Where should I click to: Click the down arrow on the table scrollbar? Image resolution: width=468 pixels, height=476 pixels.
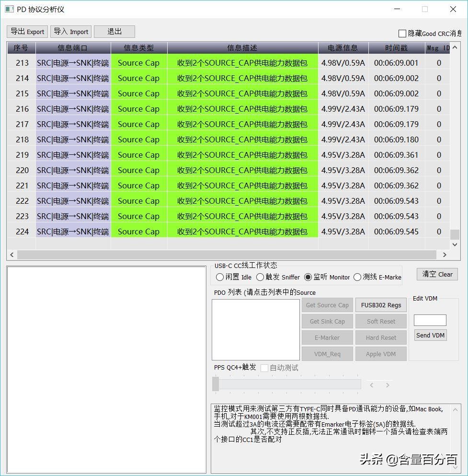(454, 244)
